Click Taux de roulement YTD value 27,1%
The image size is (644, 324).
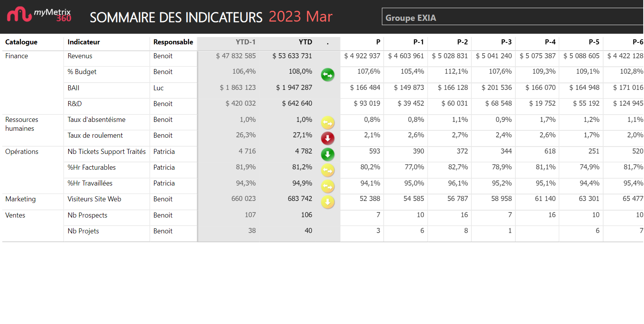[302, 135]
